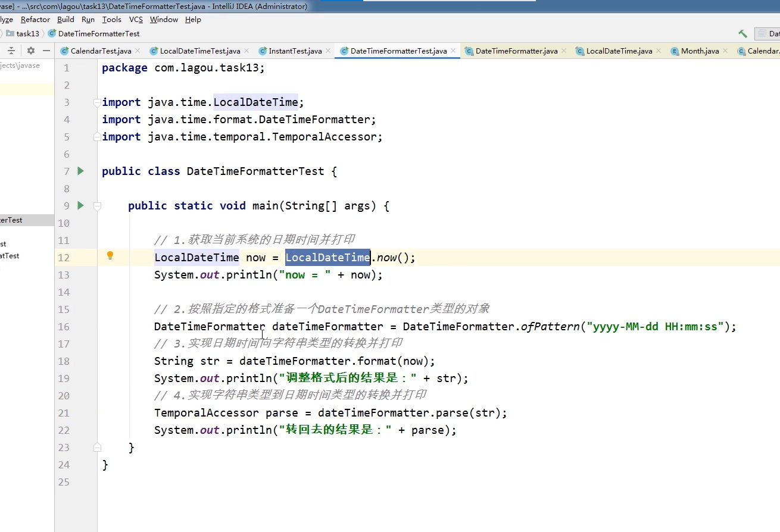Switch to the CalendarTest.java tab
780x532 pixels.
(x=101, y=51)
